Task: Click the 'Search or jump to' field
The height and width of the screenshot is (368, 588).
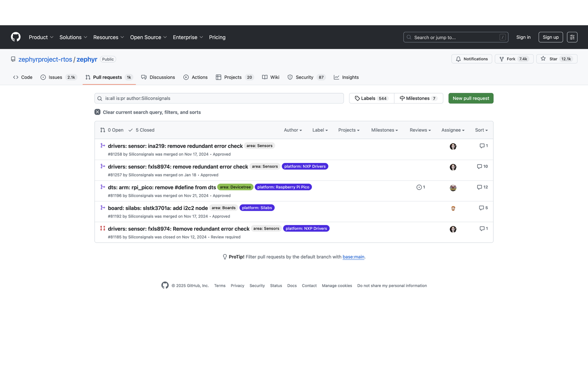Action: click(x=456, y=37)
